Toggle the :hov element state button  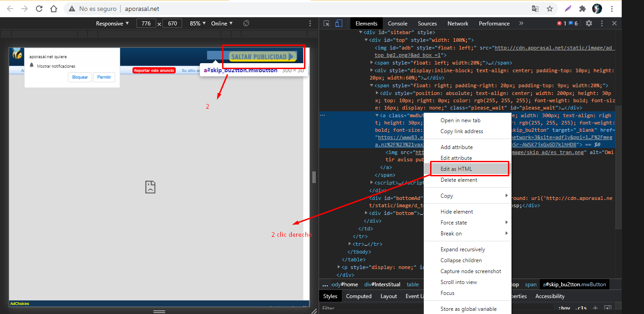point(564,309)
